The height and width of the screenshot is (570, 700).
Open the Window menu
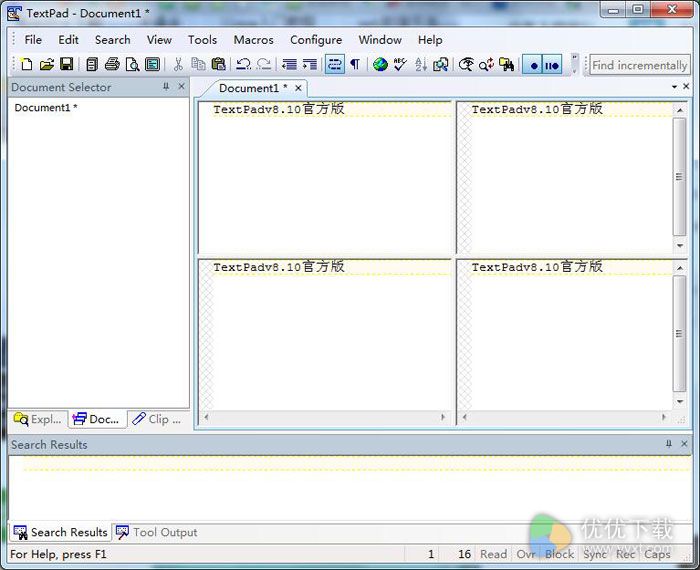point(380,40)
